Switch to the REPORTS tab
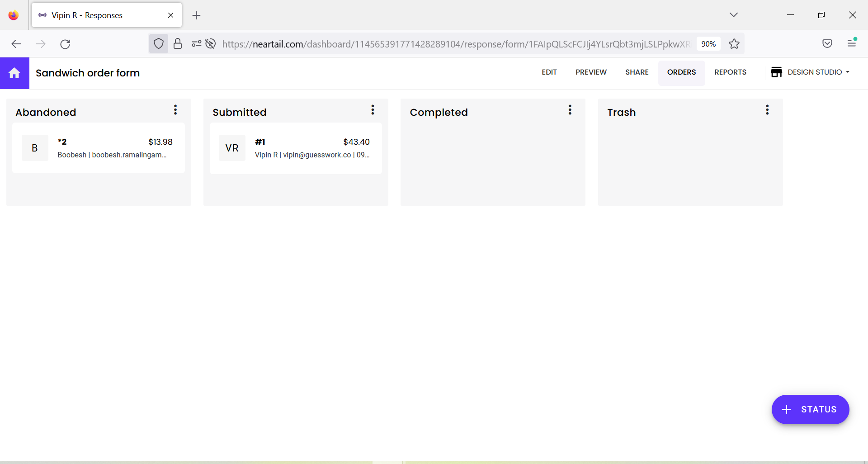 tap(730, 72)
